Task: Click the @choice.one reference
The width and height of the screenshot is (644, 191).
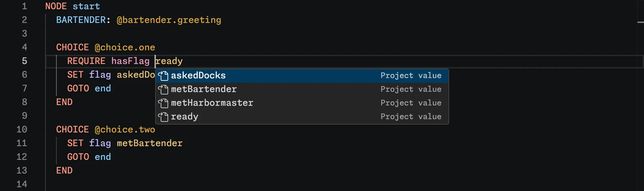Action: pos(125,47)
